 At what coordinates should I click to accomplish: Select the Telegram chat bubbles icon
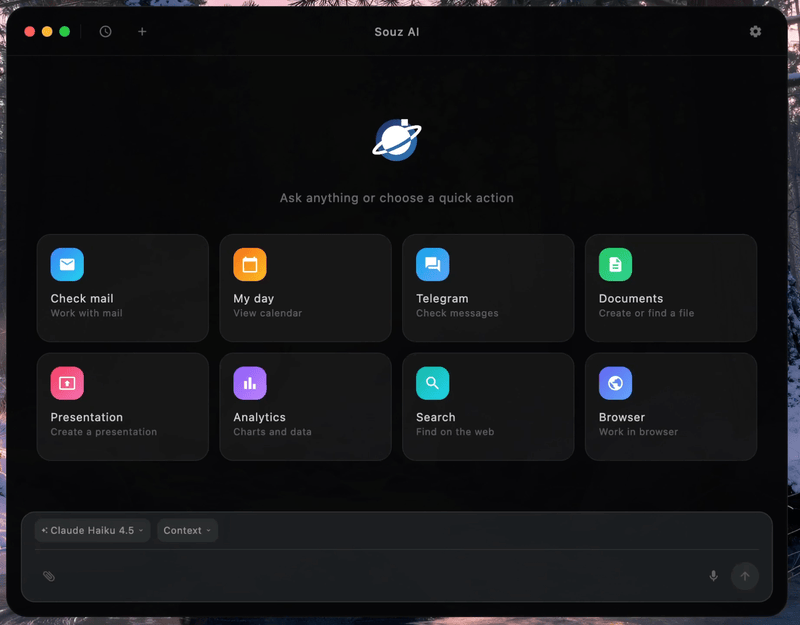433,264
